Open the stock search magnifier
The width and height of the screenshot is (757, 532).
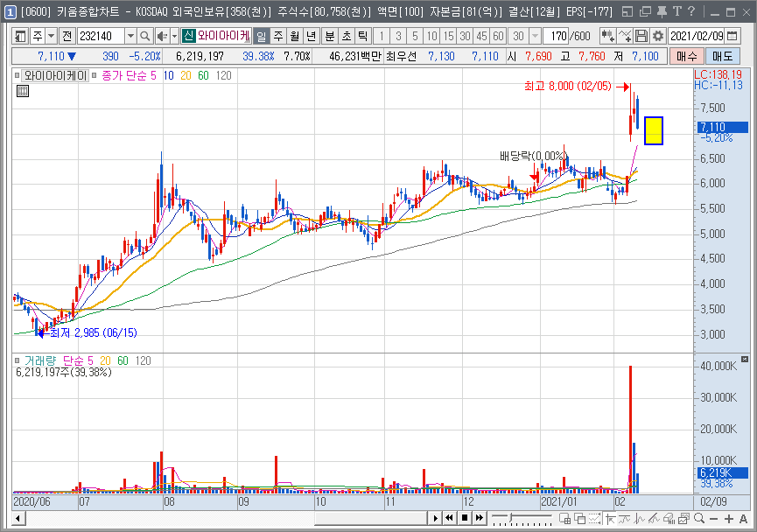pos(144,36)
